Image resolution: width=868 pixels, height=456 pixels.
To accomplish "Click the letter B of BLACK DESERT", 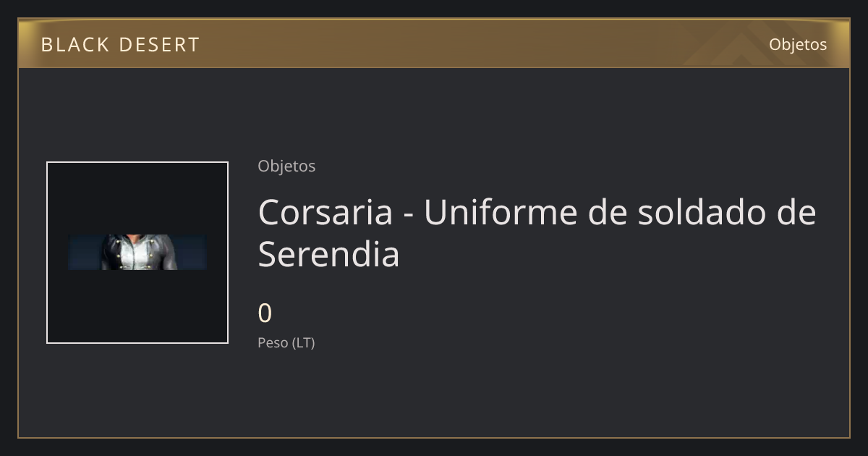I will [47, 45].
